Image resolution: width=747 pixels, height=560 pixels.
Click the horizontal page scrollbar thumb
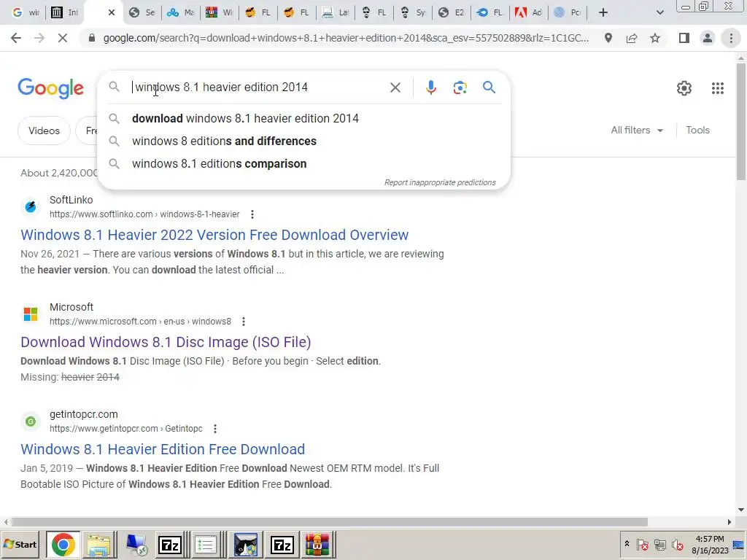329,522
